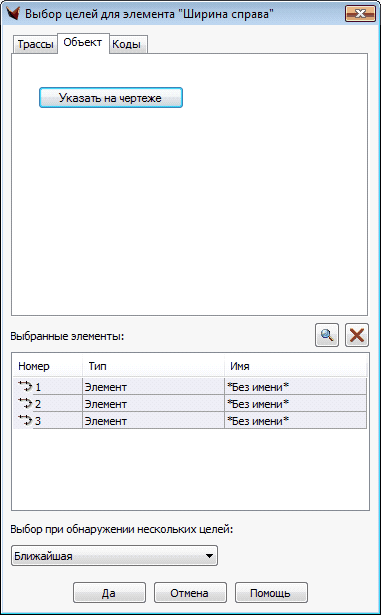The image size is (381, 615).
Task: Click the dropdown arrow beside Ближайшая
Action: [x=210, y=556]
